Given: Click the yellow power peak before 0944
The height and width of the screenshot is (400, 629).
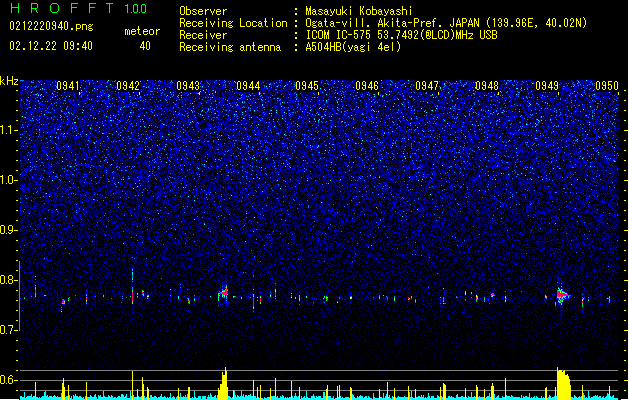Looking at the screenshot, I should (x=223, y=384).
